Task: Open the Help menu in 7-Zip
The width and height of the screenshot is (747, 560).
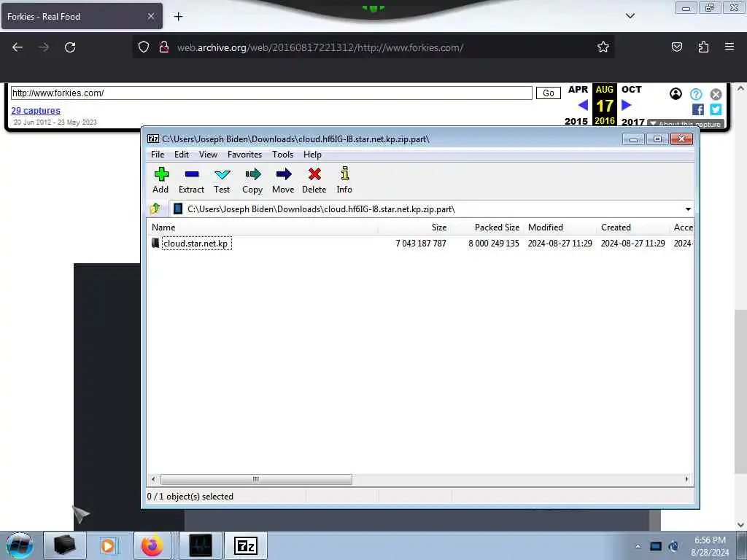Action: [x=312, y=155]
